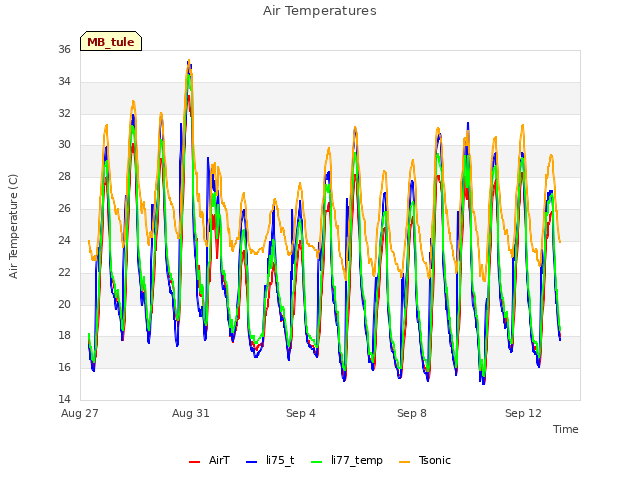
Task: Click the 34 y-axis tick value
Action: click(x=64, y=82)
